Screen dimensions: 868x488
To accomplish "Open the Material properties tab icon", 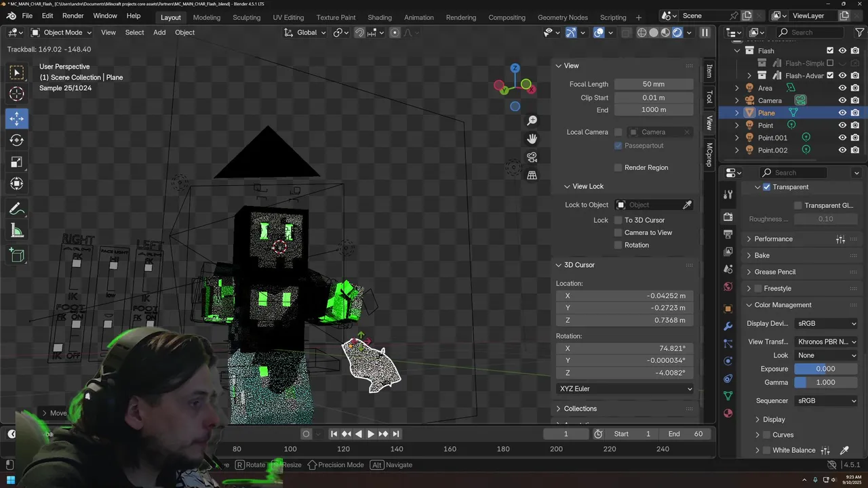I will tap(728, 413).
